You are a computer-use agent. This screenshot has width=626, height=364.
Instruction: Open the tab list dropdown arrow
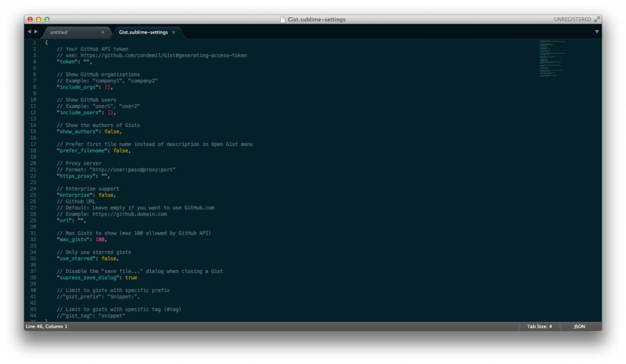click(597, 32)
